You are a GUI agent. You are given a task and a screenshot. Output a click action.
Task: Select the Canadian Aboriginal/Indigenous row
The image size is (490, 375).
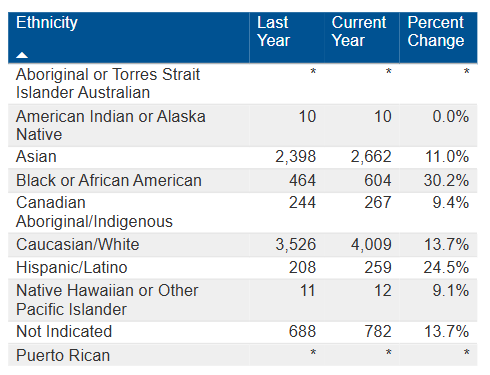tap(243, 213)
